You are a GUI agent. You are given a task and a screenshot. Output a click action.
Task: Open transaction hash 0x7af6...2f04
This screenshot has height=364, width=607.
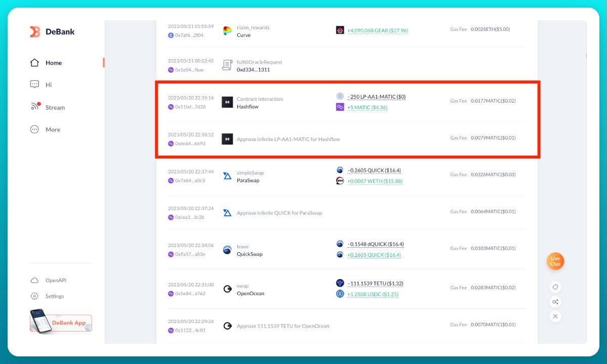coord(189,35)
